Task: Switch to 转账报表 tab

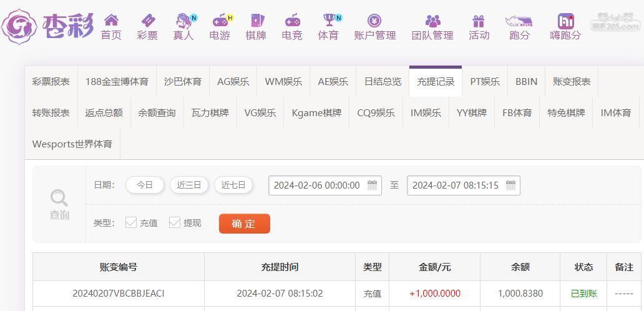Action: (51, 112)
